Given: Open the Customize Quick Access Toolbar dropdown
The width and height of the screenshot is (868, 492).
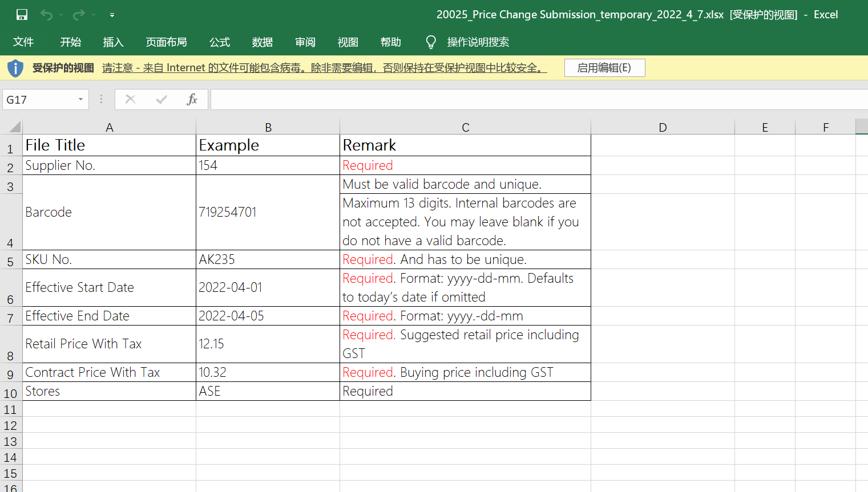Looking at the screenshot, I should [x=112, y=15].
